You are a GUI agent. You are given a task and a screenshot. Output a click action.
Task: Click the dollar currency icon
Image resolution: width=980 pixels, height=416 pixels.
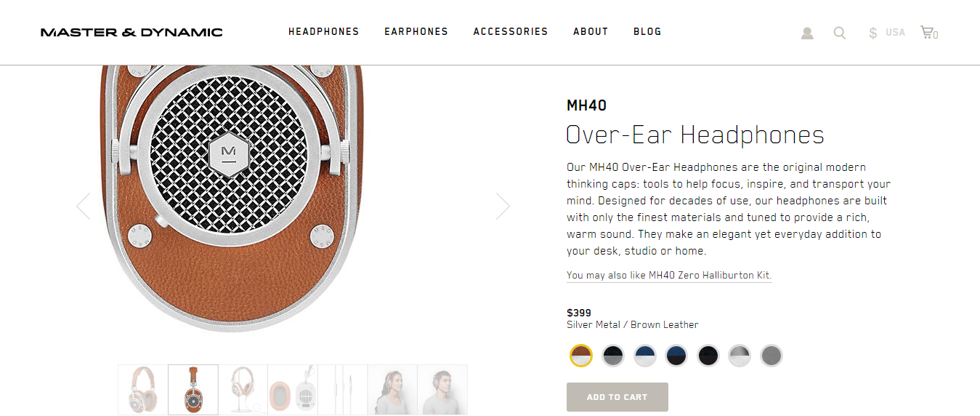(x=873, y=33)
